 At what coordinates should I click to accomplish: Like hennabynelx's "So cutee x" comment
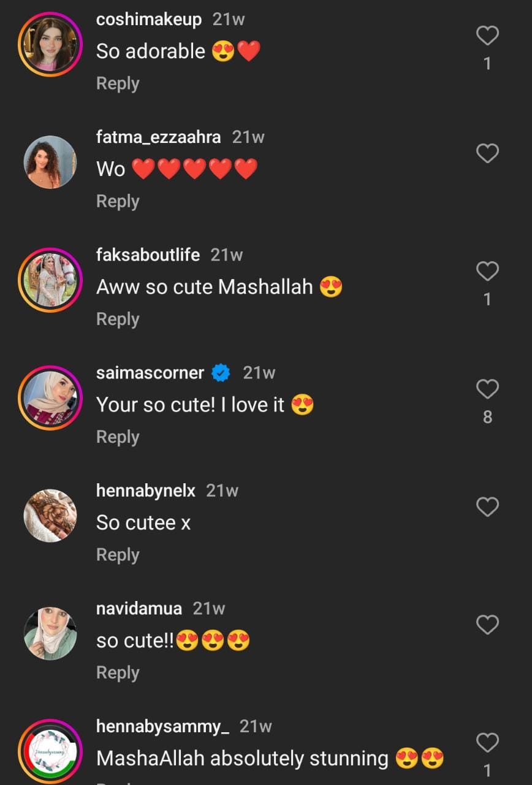pyautogui.click(x=487, y=507)
